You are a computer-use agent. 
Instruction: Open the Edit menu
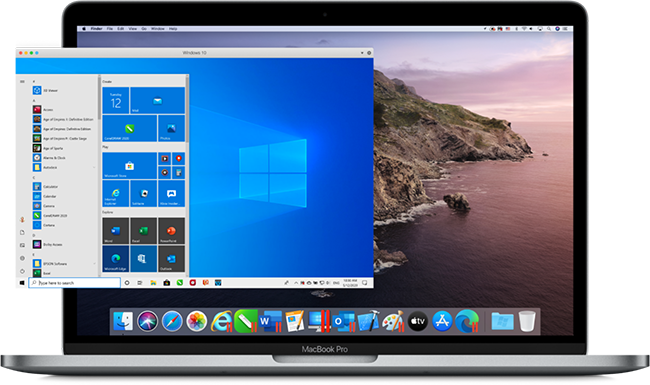click(x=121, y=29)
